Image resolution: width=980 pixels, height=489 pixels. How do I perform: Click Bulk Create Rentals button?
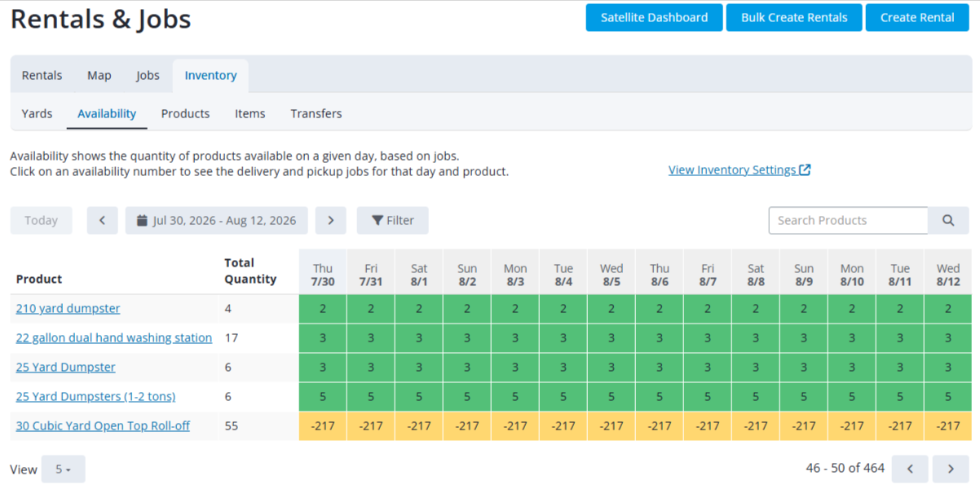[x=794, y=17]
